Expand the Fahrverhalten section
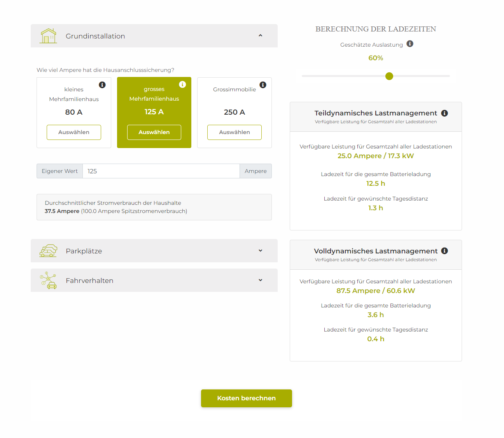The image size is (504, 438). click(260, 280)
